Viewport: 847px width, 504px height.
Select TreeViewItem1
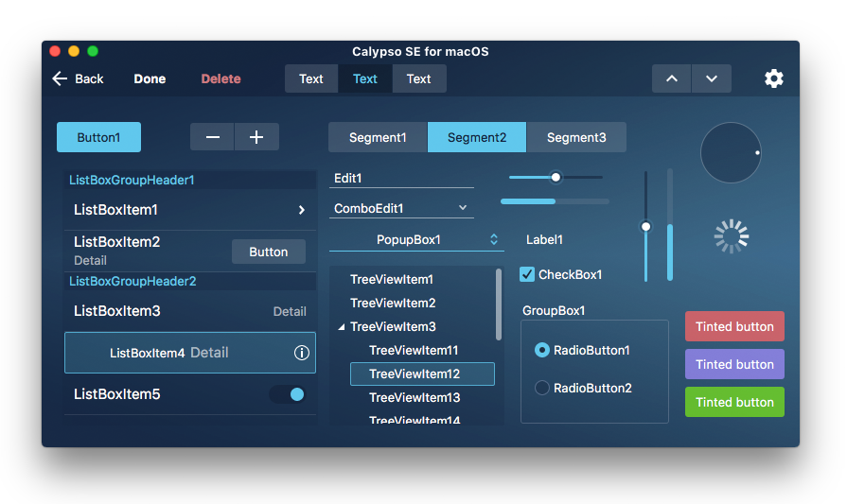click(x=392, y=280)
